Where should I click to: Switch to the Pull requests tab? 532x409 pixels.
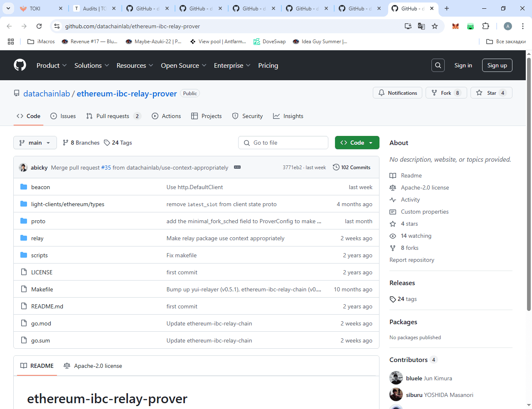[x=113, y=116]
